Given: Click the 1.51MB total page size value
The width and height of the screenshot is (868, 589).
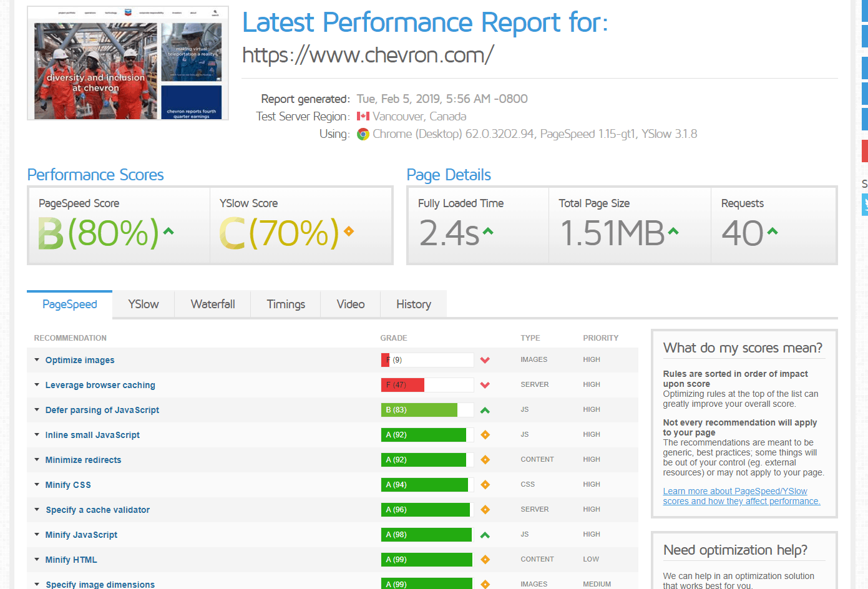Looking at the screenshot, I should 612,233.
